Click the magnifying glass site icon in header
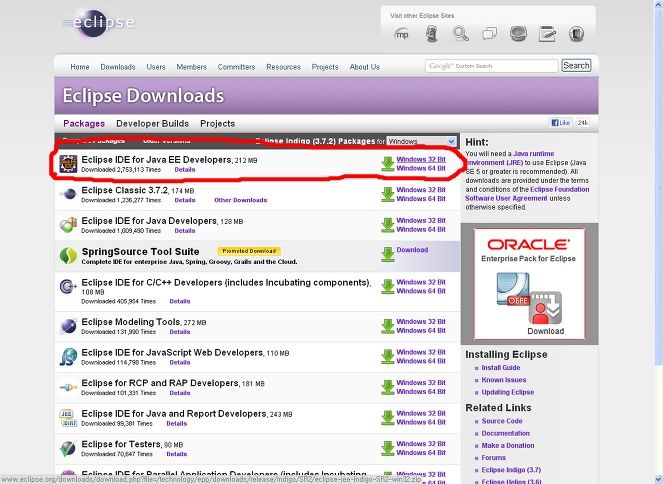Viewport: 663px width, 484px height. pyautogui.click(x=460, y=33)
